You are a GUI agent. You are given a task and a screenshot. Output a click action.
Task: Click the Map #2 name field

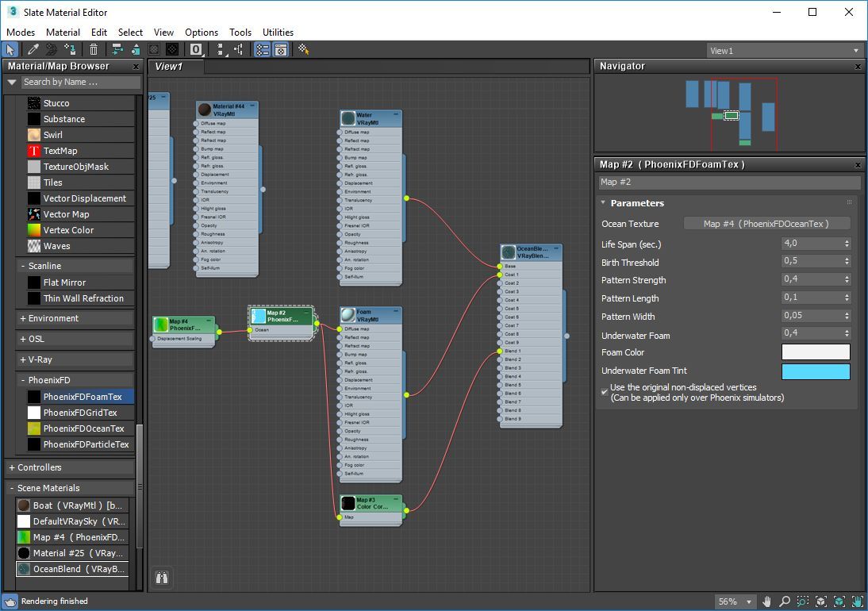[730, 182]
